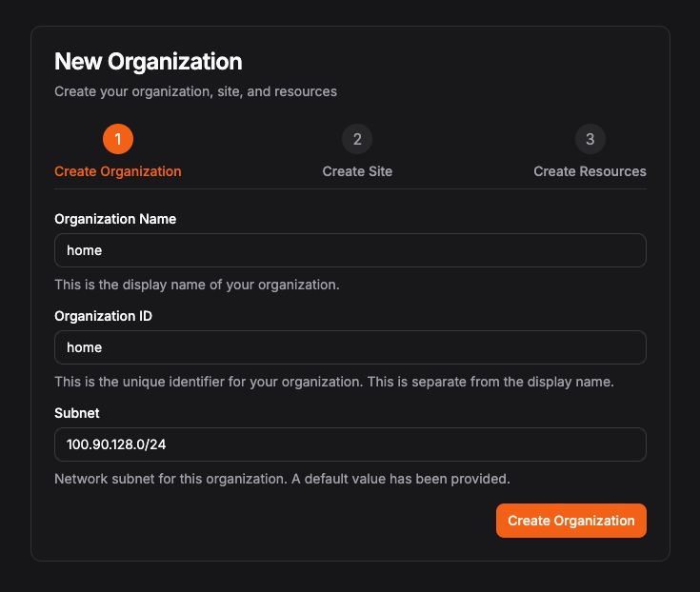The image size is (700, 592).
Task: Focus the Subnet input containing 100.90.128.0/24
Action: (350, 444)
